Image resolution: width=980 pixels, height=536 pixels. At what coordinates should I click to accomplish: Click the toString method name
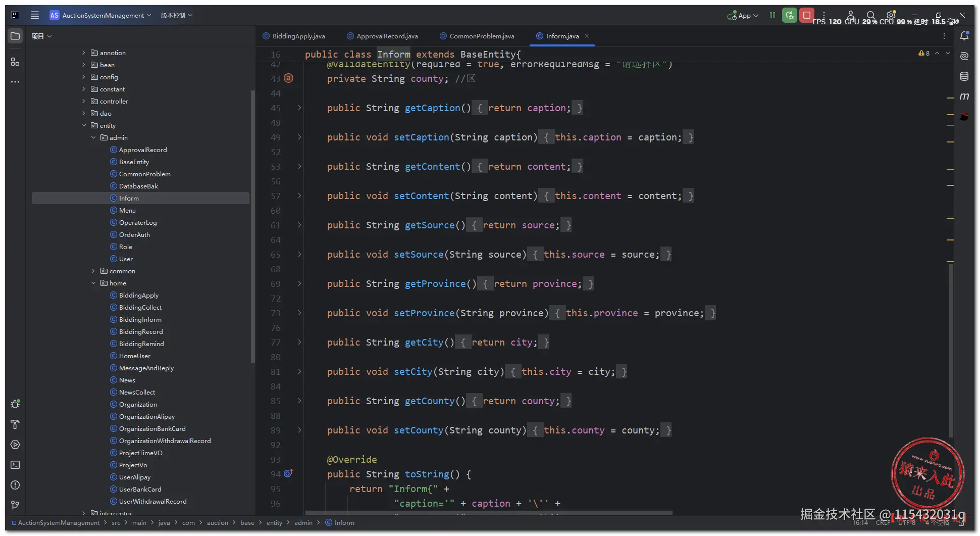tap(427, 474)
